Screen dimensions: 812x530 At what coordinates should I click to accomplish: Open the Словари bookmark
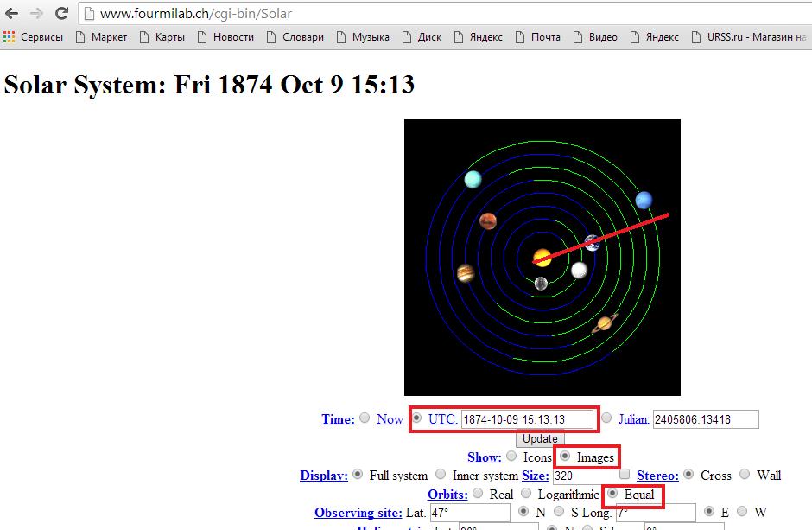pos(295,37)
